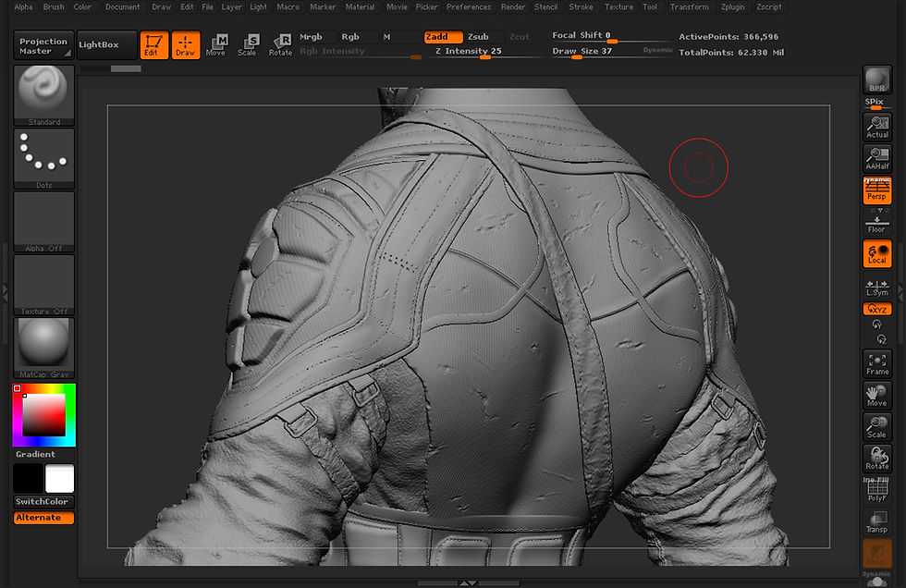Click the Alpha Off thumbnail slot

click(x=43, y=222)
